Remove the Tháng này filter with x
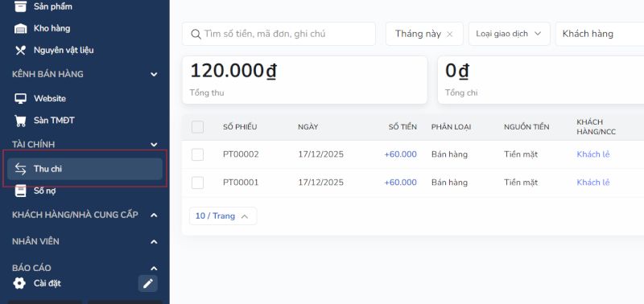 click(x=450, y=34)
